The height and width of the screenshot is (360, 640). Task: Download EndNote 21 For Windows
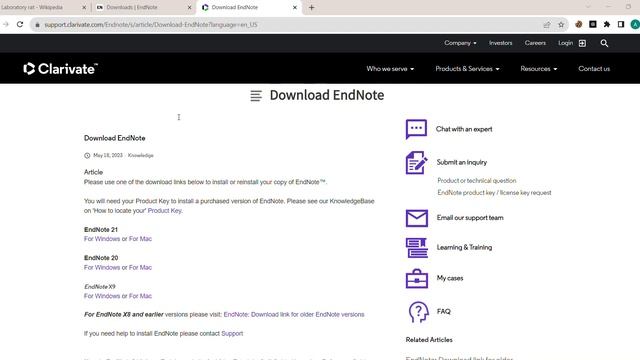pyautogui.click(x=102, y=239)
